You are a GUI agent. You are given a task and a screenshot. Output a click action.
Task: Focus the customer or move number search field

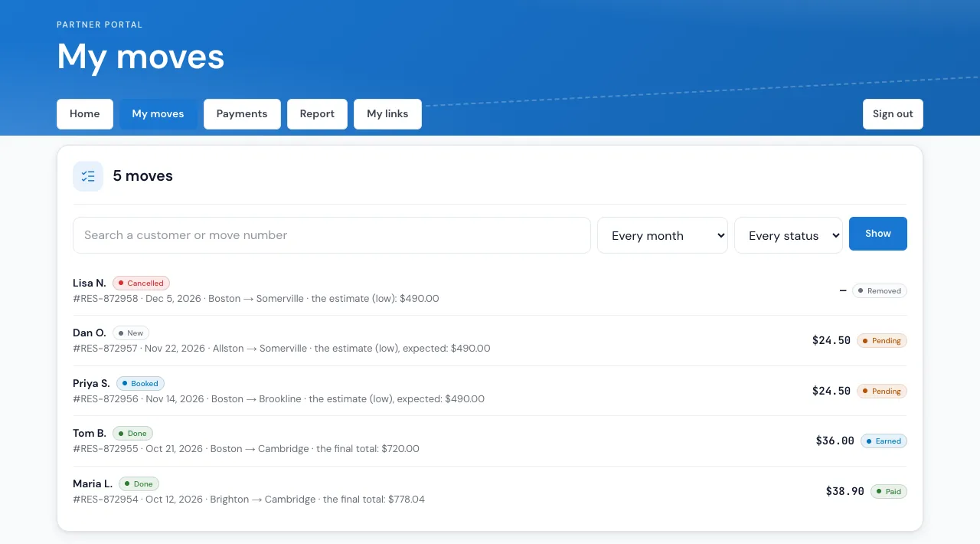click(x=332, y=235)
